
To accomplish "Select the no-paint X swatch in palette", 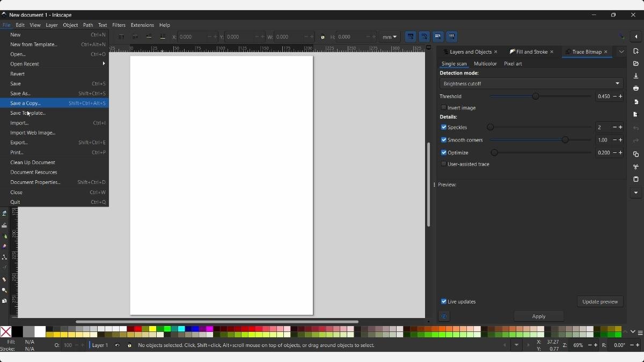I will coord(6,332).
